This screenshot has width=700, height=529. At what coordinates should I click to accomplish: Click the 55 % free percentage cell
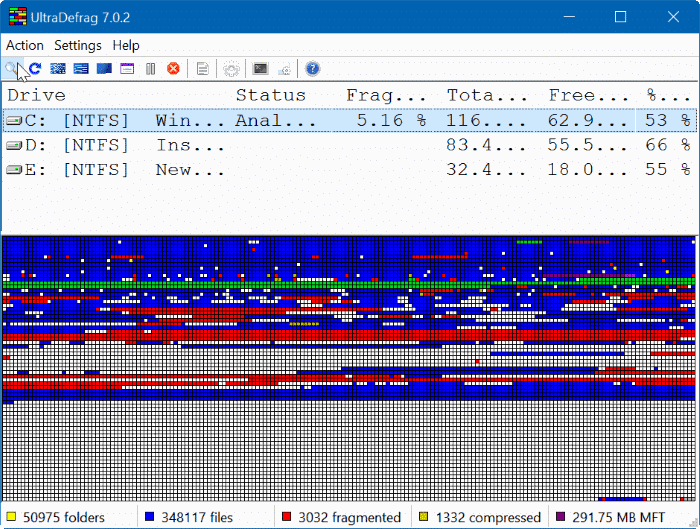pyautogui.click(x=668, y=170)
